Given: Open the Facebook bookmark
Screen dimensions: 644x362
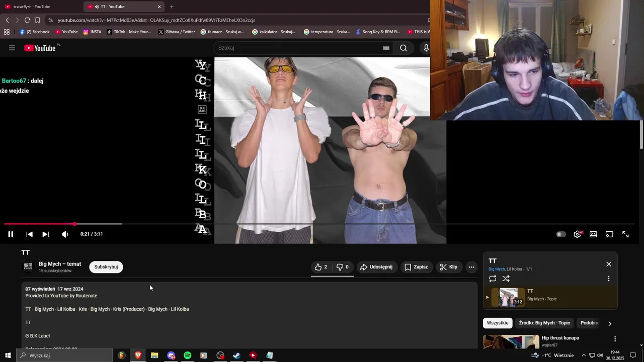Looking at the screenshot, I should coord(34,32).
